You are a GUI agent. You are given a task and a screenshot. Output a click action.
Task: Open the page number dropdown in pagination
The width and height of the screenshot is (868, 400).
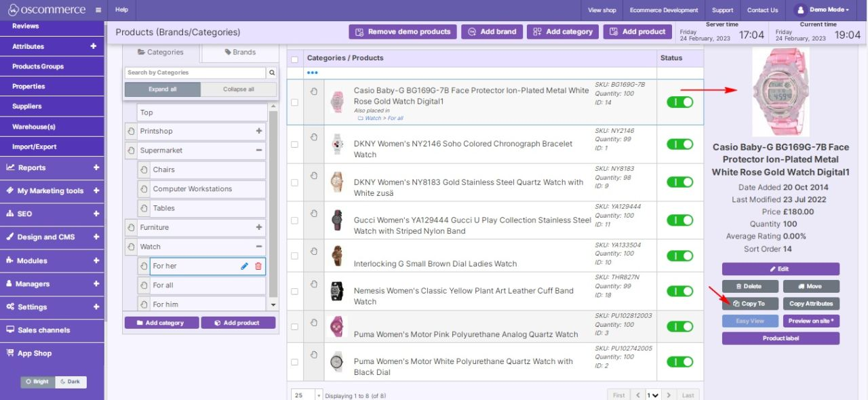click(652, 395)
